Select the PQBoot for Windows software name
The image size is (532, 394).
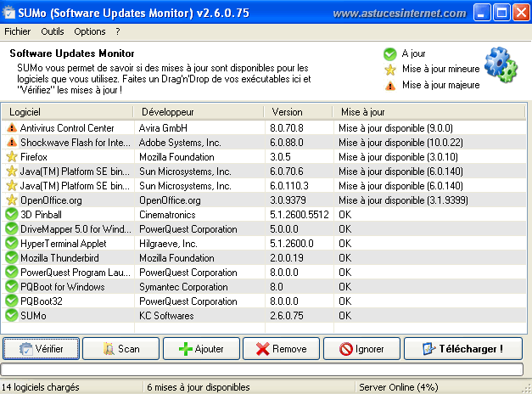[x=63, y=287]
